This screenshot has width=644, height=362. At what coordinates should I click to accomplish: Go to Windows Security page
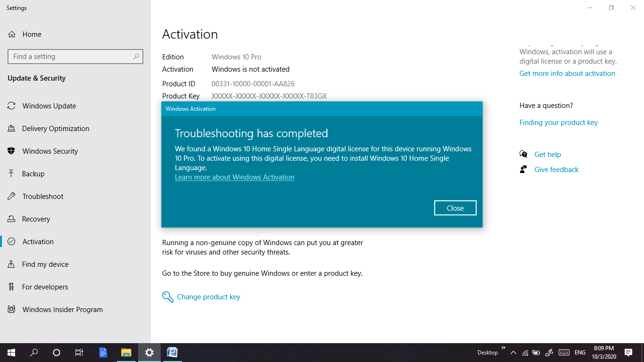point(50,151)
